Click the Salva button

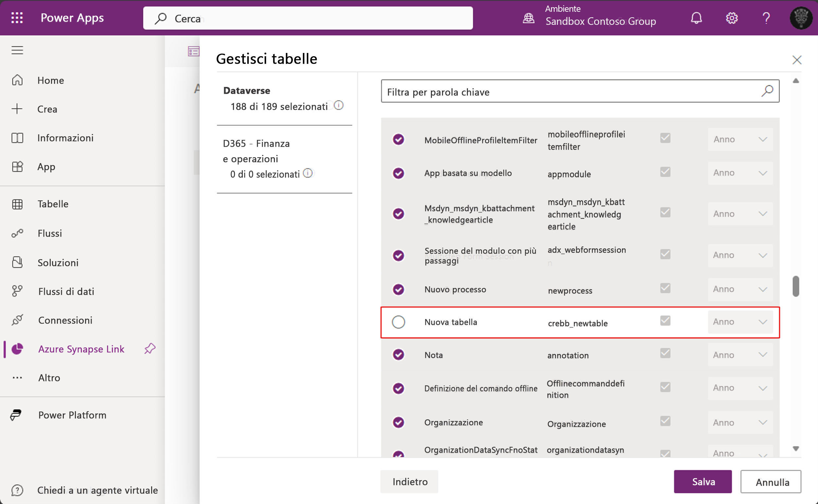[702, 481]
